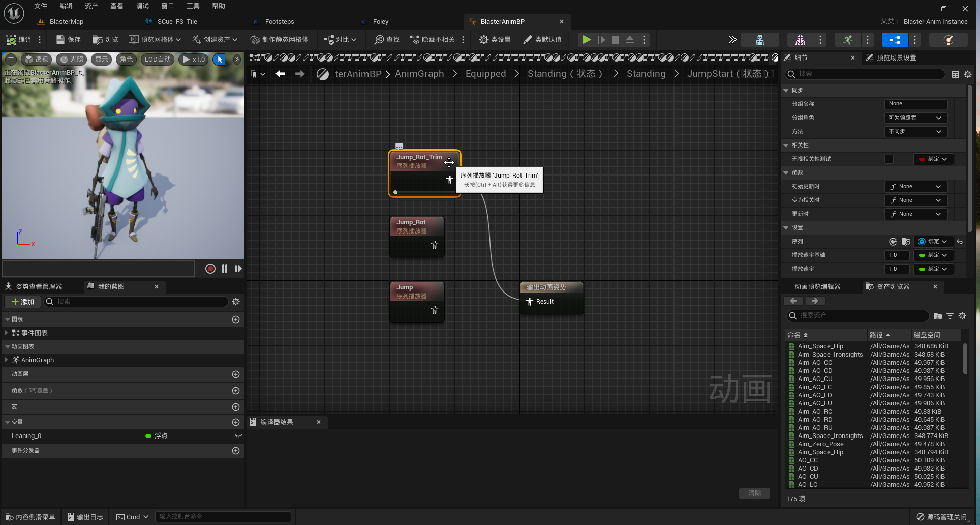Expand the hidden toolbar items chevron
The height and width of the screenshot is (525, 980).
coord(732,39)
